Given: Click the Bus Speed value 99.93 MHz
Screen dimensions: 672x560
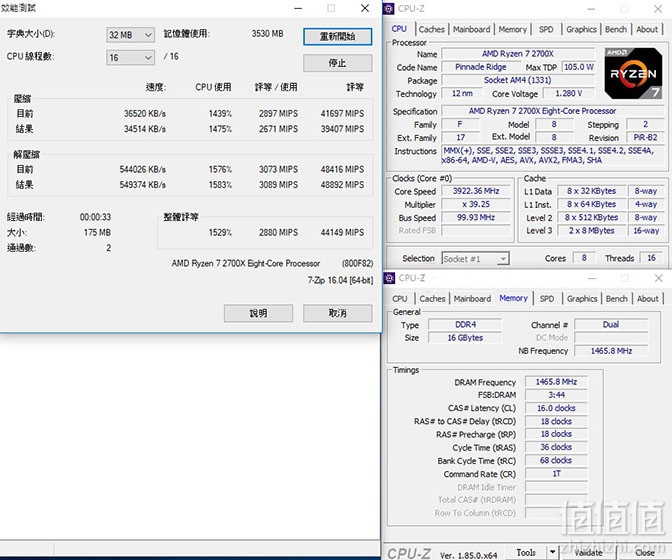Looking at the screenshot, I should 476,218.
